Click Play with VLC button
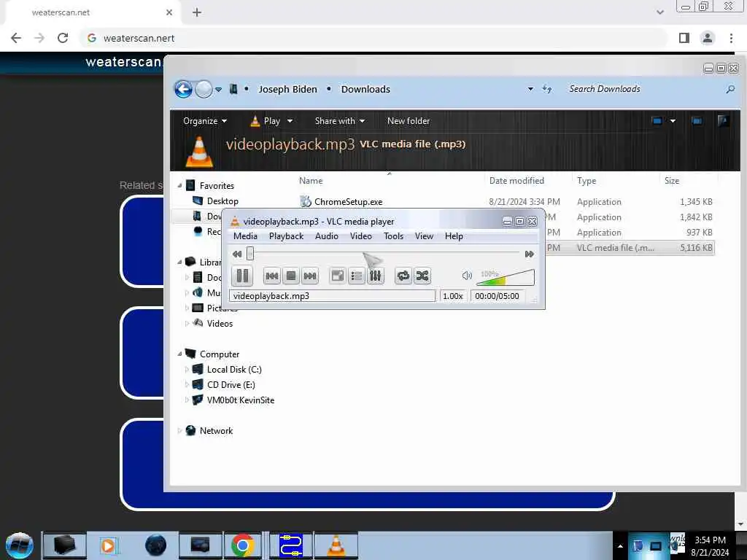Viewport: 747px width, 560px height. click(266, 121)
